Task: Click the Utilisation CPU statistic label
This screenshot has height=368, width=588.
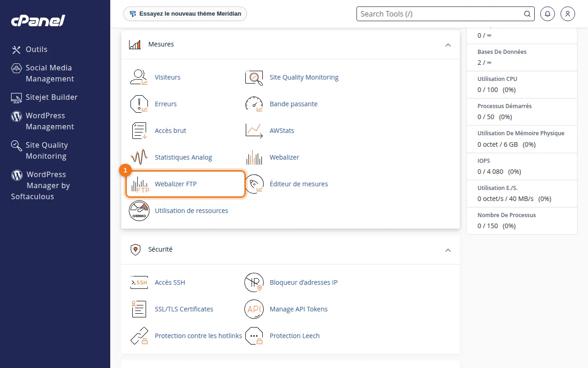Action: pyautogui.click(x=498, y=79)
